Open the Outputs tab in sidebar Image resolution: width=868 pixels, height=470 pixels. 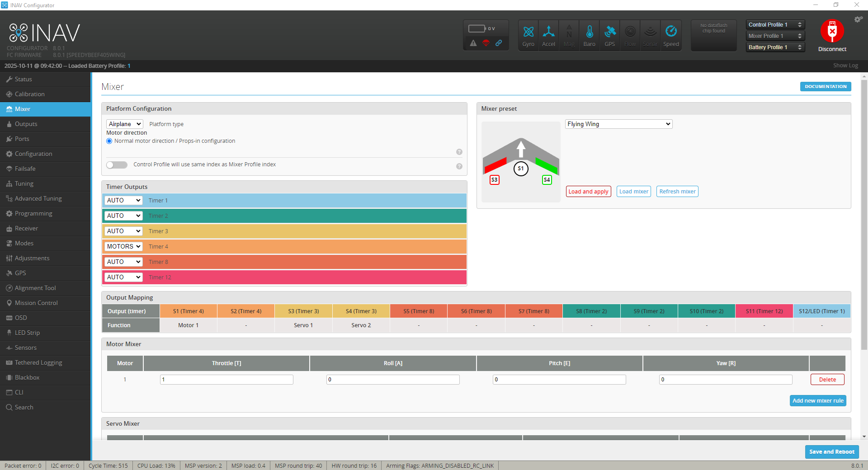[26, 124]
